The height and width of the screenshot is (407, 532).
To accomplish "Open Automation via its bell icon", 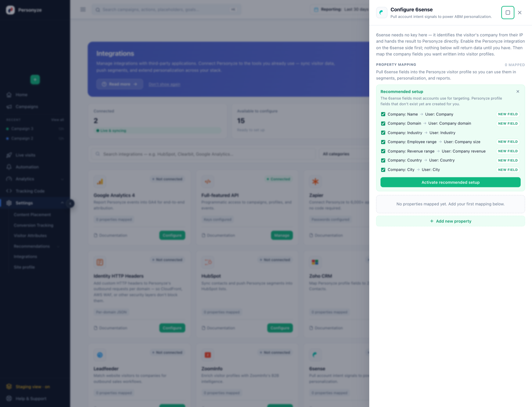I will (x=9, y=167).
